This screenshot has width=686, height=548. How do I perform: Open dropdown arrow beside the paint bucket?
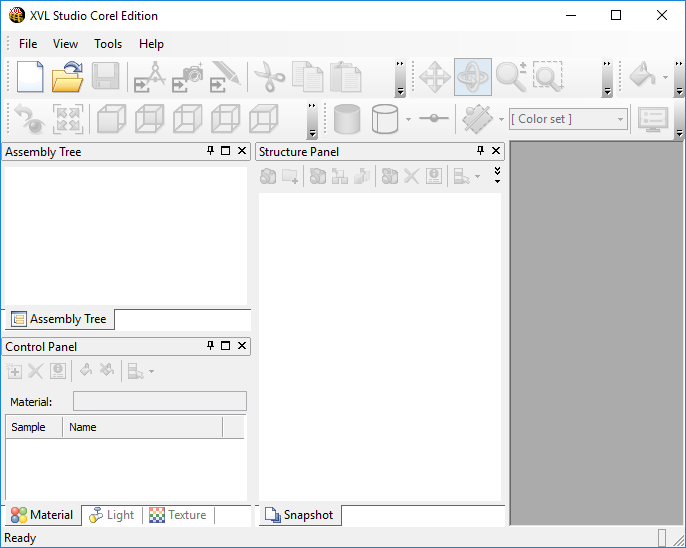(x=665, y=78)
